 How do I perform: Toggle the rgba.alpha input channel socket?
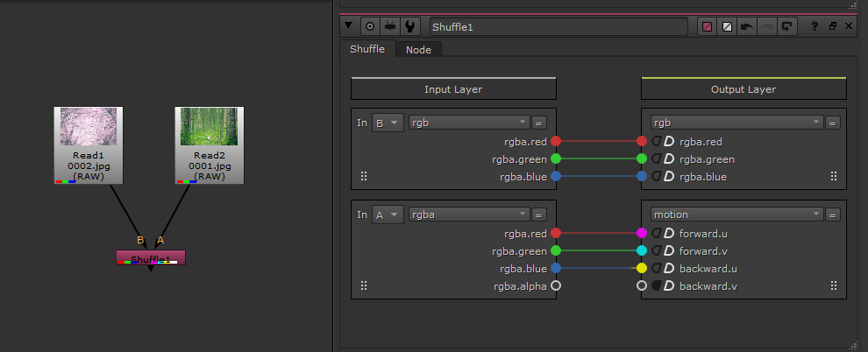coord(555,285)
